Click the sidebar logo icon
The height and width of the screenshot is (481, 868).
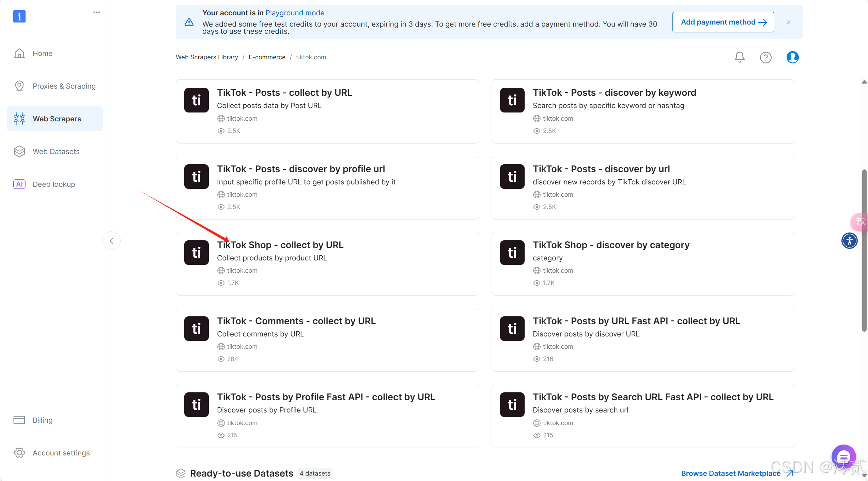[x=19, y=16]
